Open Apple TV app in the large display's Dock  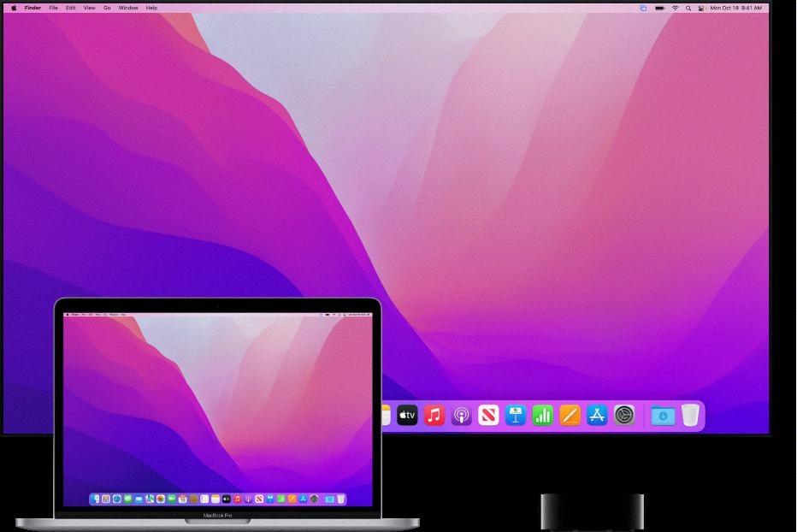click(x=407, y=416)
